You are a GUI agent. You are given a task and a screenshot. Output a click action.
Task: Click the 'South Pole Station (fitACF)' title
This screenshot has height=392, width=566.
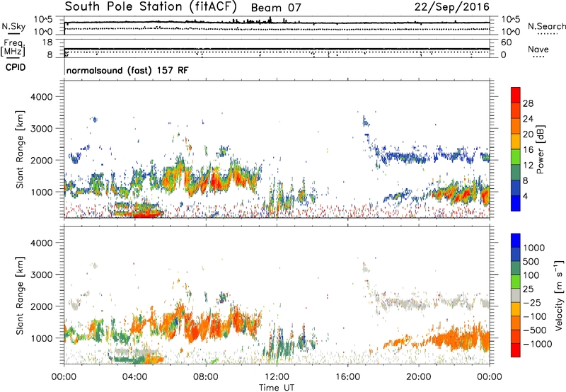tap(151, 6)
